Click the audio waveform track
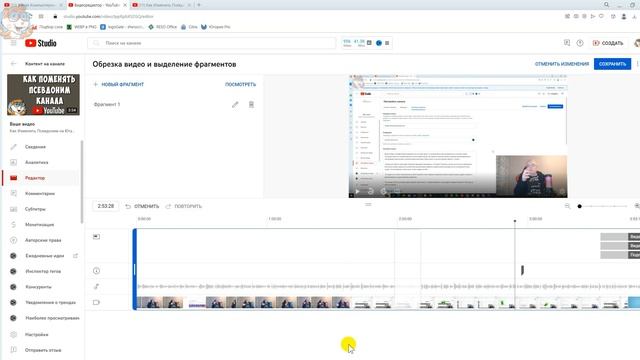This screenshot has height=360, width=640. coord(387,287)
